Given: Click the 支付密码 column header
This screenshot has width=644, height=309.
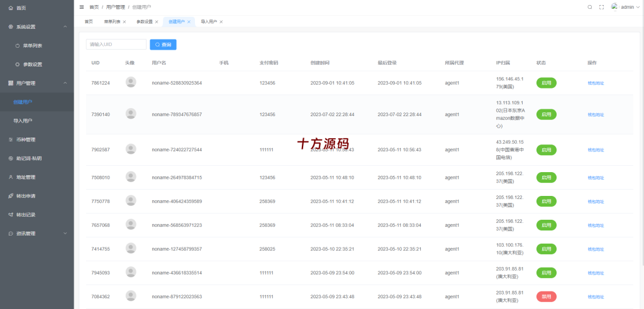Looking at the screenshot, I should click(269, 63).
